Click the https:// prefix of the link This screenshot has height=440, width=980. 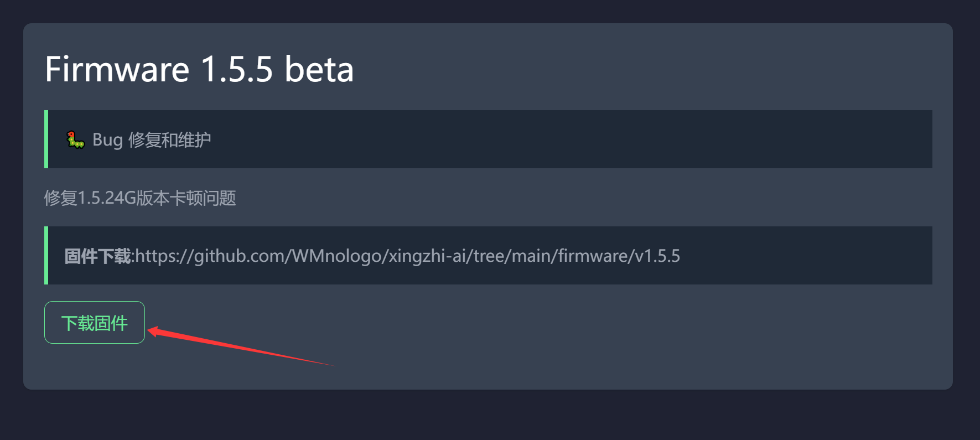pos(164,256)
